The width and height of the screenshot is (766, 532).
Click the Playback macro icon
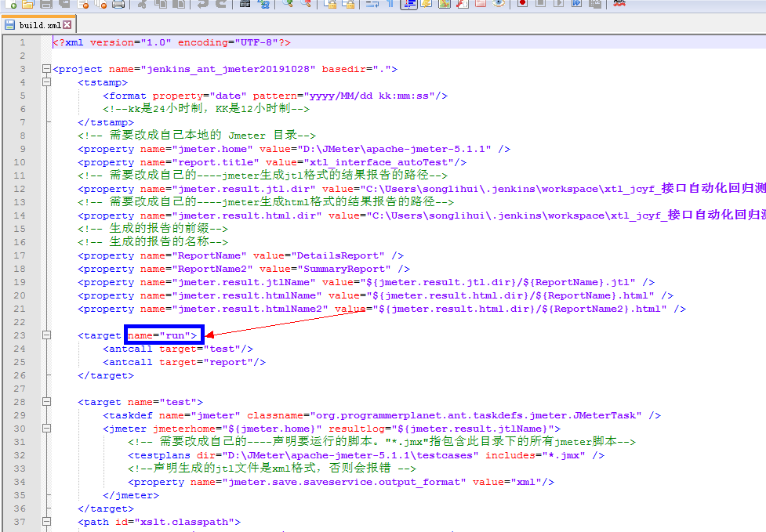559,4
